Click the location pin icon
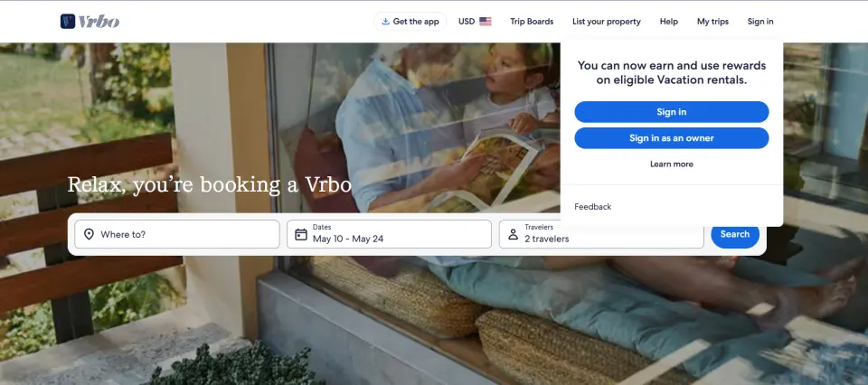The height and width of the screenshot is (385, 868). pos(89,235)
